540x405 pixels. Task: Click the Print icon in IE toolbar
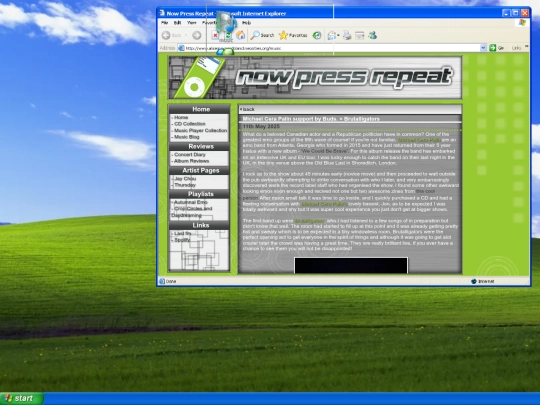pos(347,35)
